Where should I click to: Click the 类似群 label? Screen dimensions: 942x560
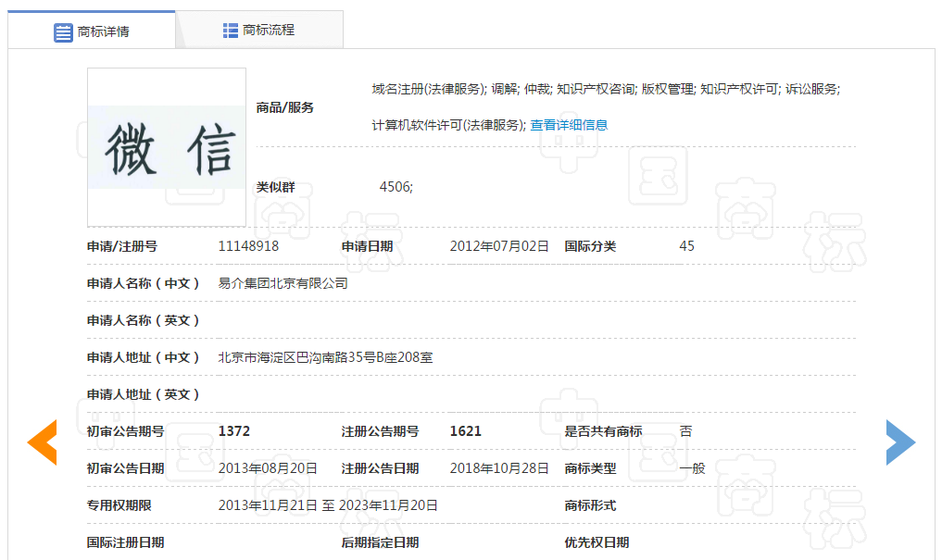pos(275,187)
